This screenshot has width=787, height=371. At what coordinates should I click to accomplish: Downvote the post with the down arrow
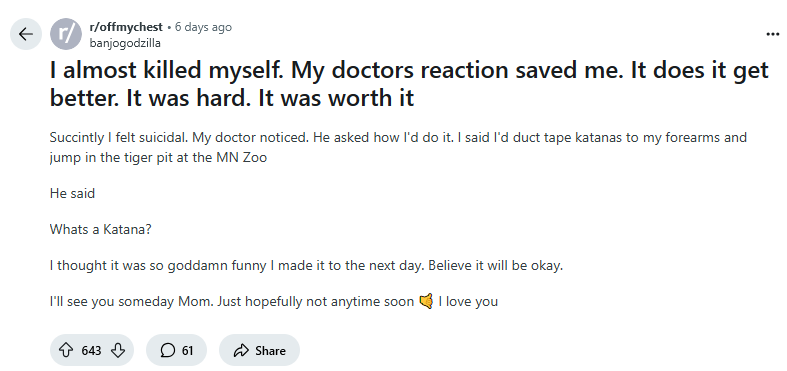pyautogui.click(x=117, y=350)
